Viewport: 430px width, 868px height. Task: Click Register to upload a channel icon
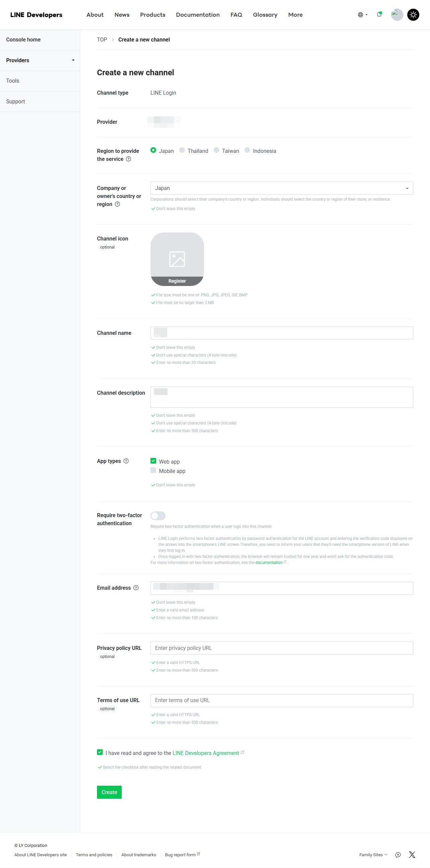point(177,280)
